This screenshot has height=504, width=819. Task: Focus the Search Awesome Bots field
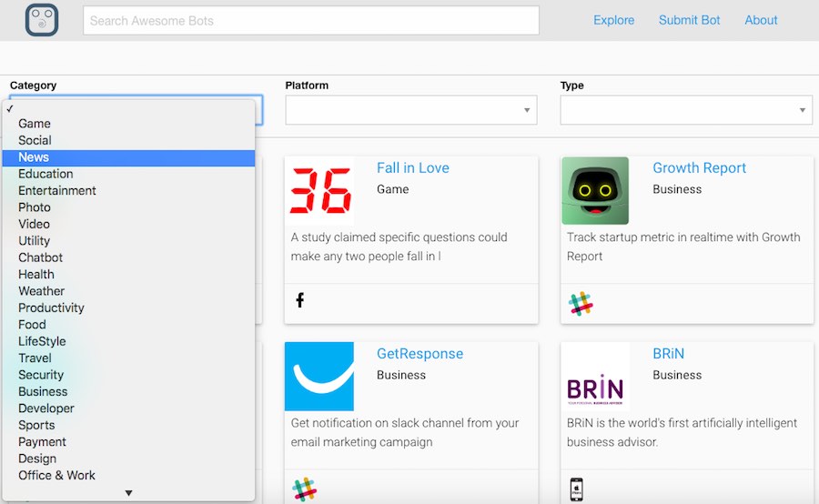pos(310,20)
